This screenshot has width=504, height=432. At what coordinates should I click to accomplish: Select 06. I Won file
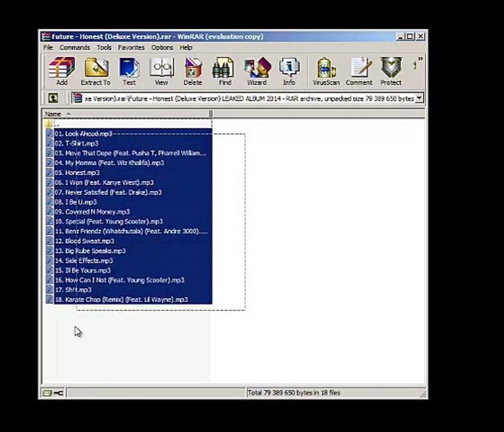[x=128, y=182]
